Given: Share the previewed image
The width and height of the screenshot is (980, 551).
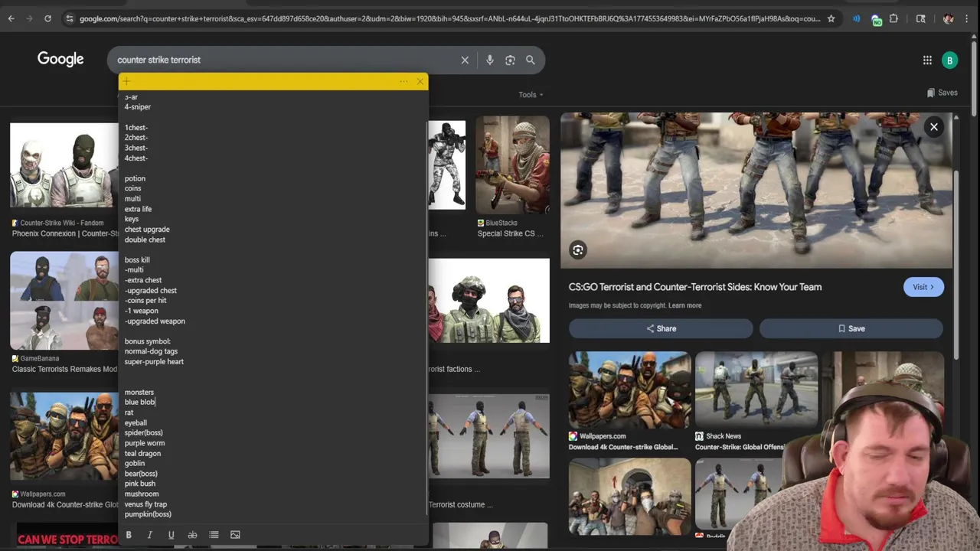Looking at the screenshot, I should (x=661, y=328).
